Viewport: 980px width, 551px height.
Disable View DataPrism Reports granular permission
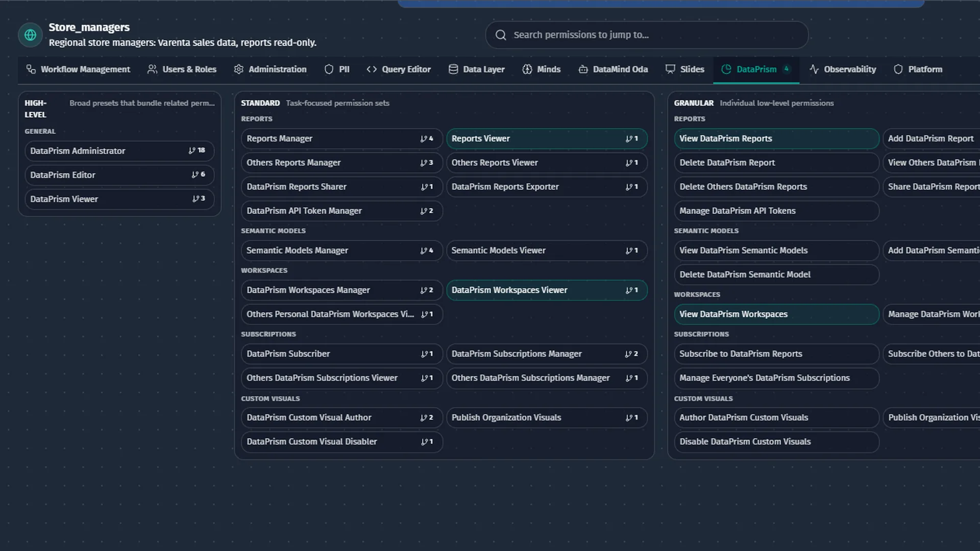[776, 139]
